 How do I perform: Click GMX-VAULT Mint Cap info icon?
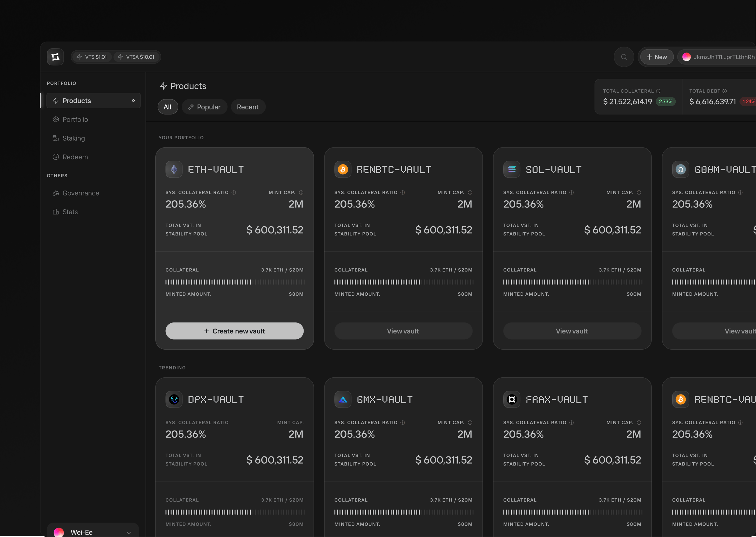point(470,423)
